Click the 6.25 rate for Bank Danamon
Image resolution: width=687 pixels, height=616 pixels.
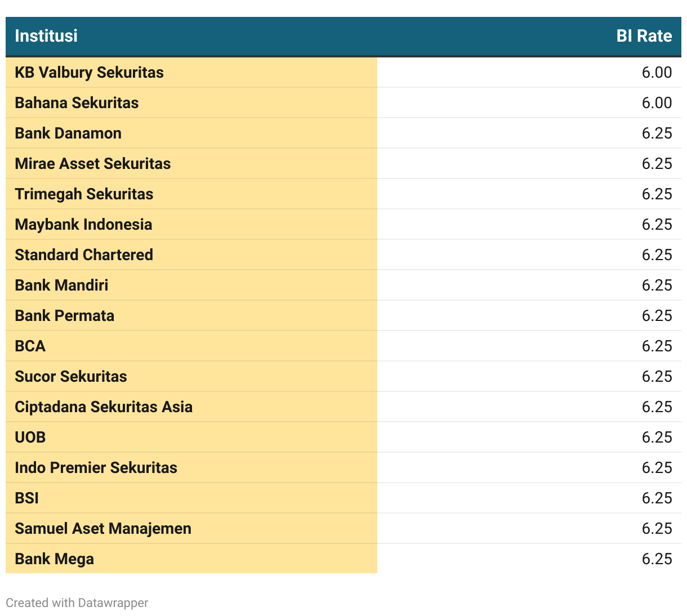657,133
